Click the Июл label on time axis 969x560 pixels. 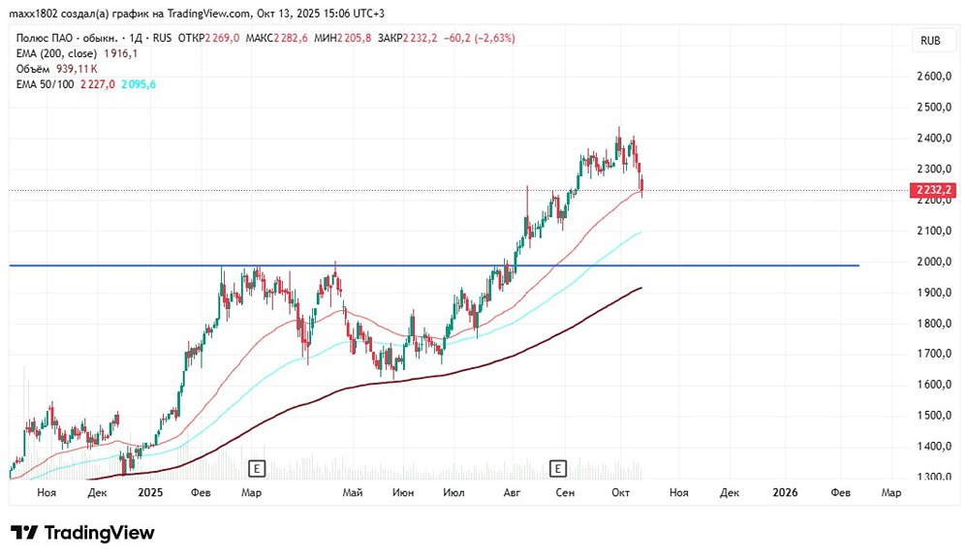point(453,492)
